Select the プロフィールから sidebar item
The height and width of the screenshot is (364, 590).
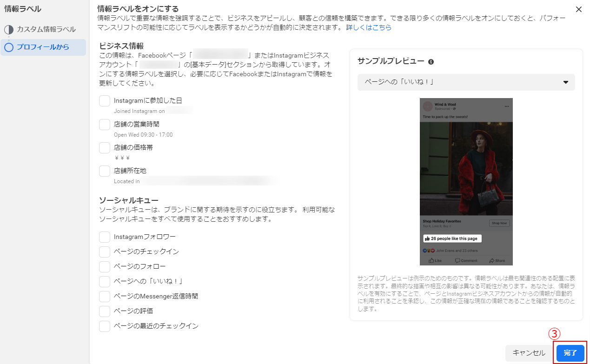point(43,47)
